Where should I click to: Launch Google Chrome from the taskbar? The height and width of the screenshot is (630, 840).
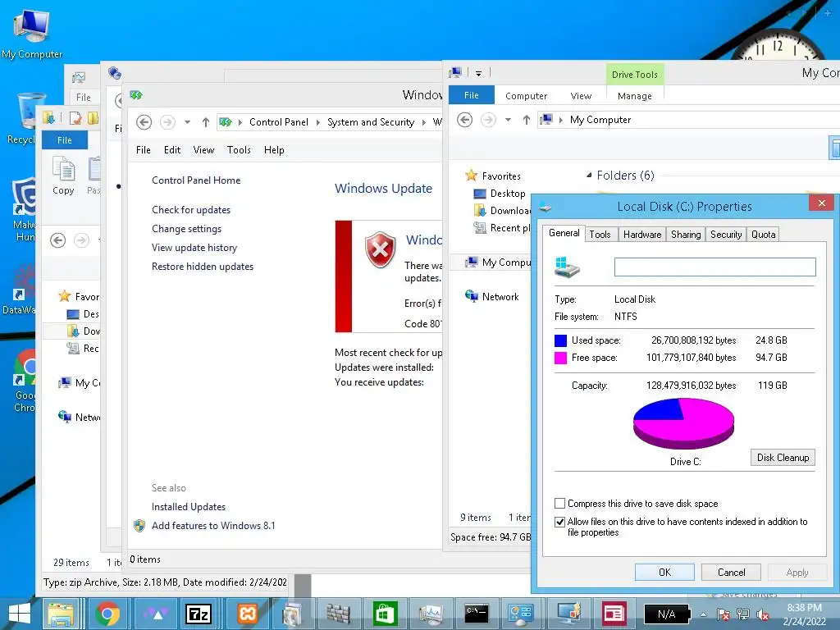[x=107, y=614]
